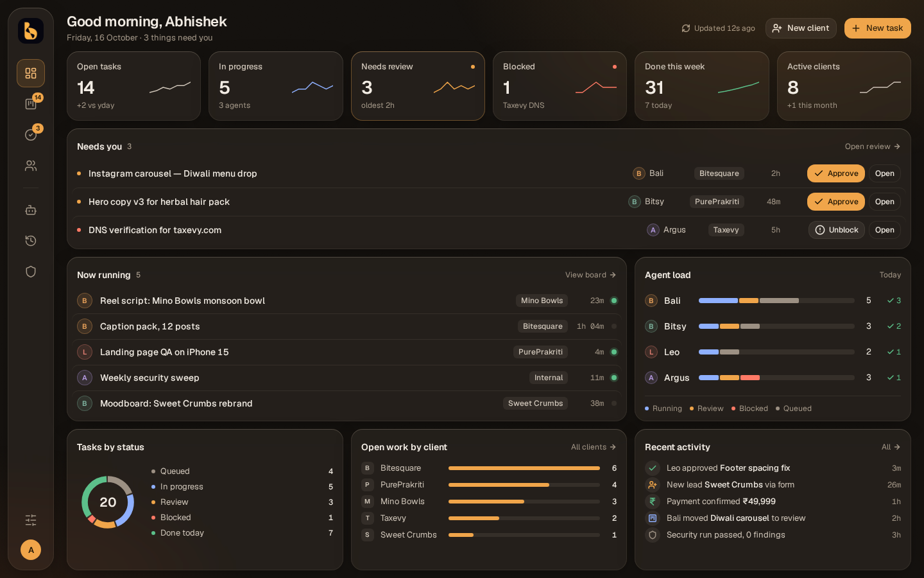
Task: Click the Bitesquare tag in Caption pack row
Action: point(543,326)
